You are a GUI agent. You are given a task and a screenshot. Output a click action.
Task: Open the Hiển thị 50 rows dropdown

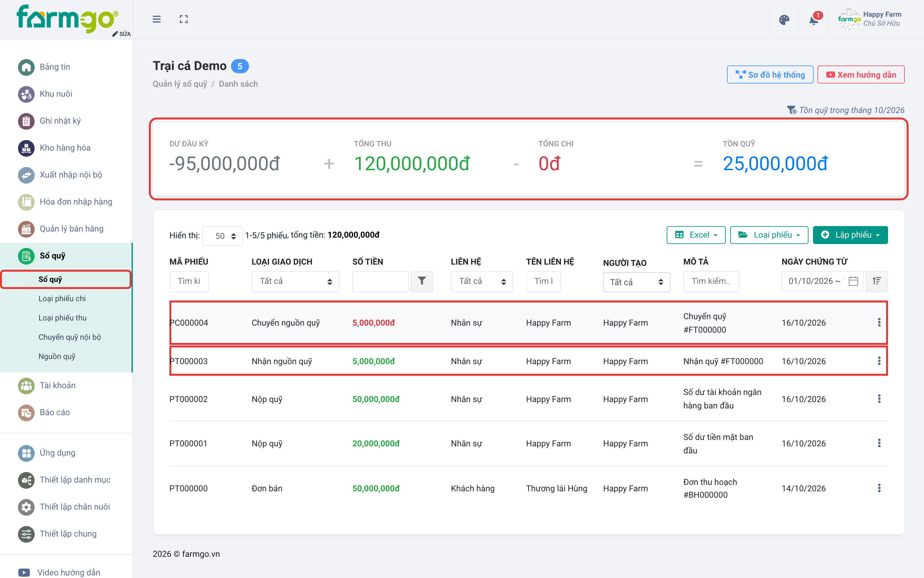(223, 236)
